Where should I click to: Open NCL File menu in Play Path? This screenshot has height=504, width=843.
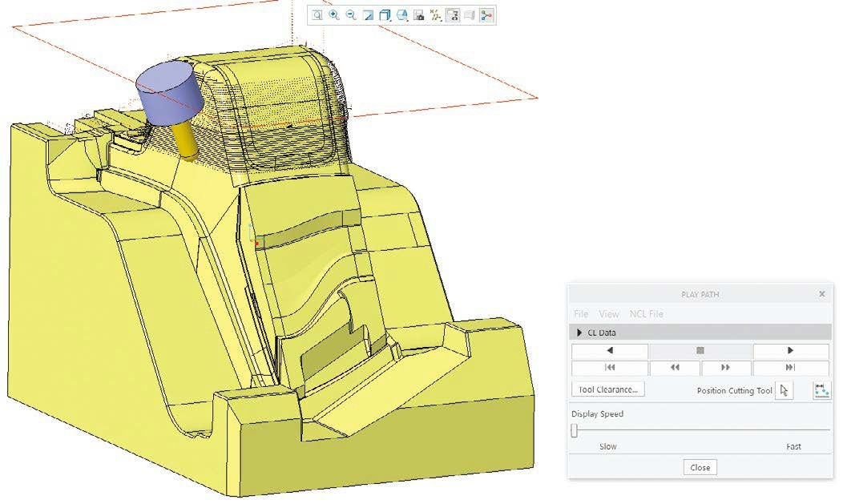click(x=646, y=314)
